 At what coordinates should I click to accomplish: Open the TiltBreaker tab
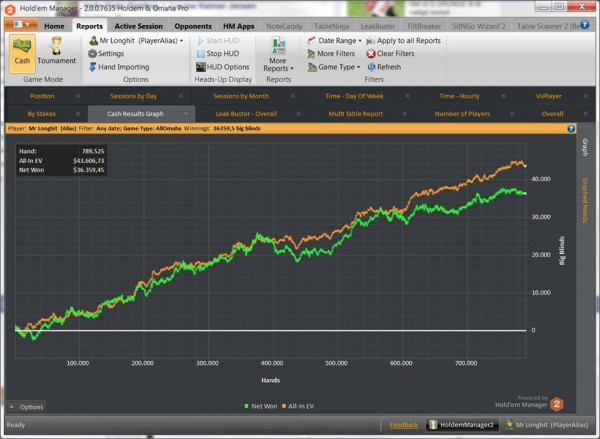424,26
